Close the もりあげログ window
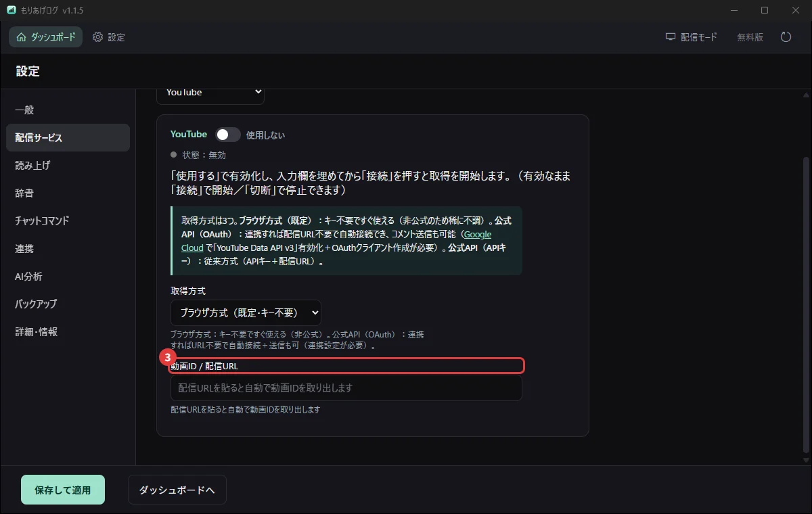The width and height of the screenshot is (812, 514). [x=796, y=10]
